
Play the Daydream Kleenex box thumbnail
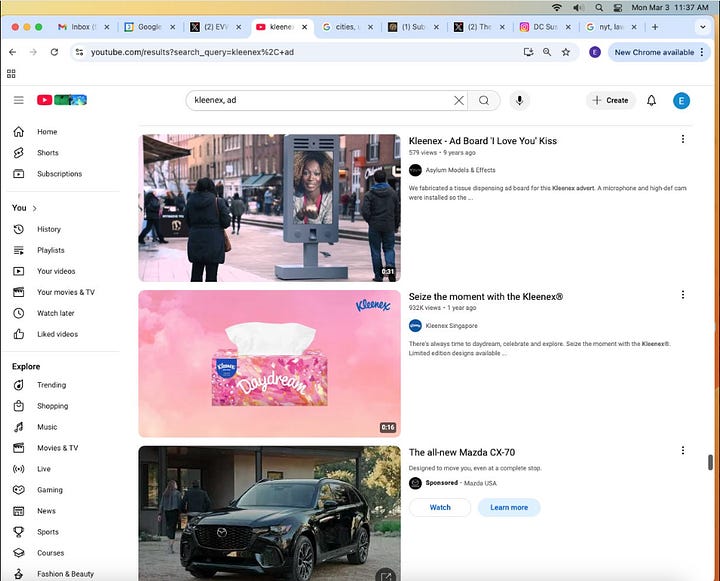click(x=270, y=364)
